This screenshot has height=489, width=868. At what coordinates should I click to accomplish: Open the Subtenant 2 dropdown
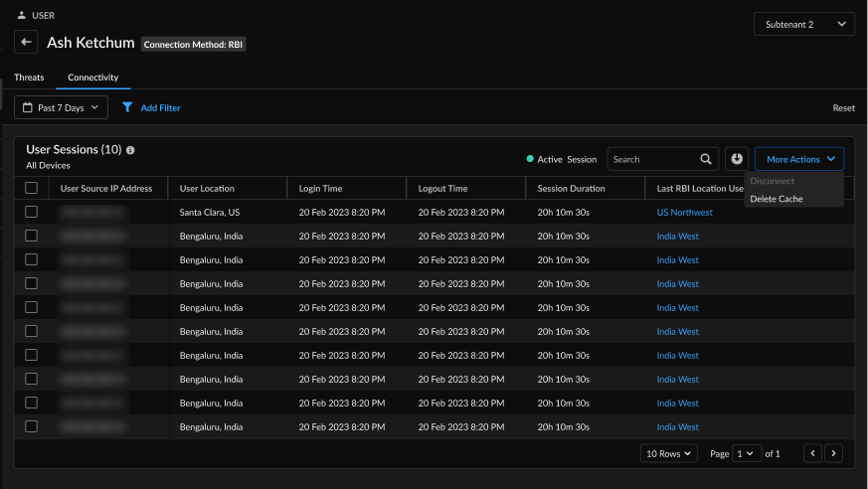coord(803,24)
